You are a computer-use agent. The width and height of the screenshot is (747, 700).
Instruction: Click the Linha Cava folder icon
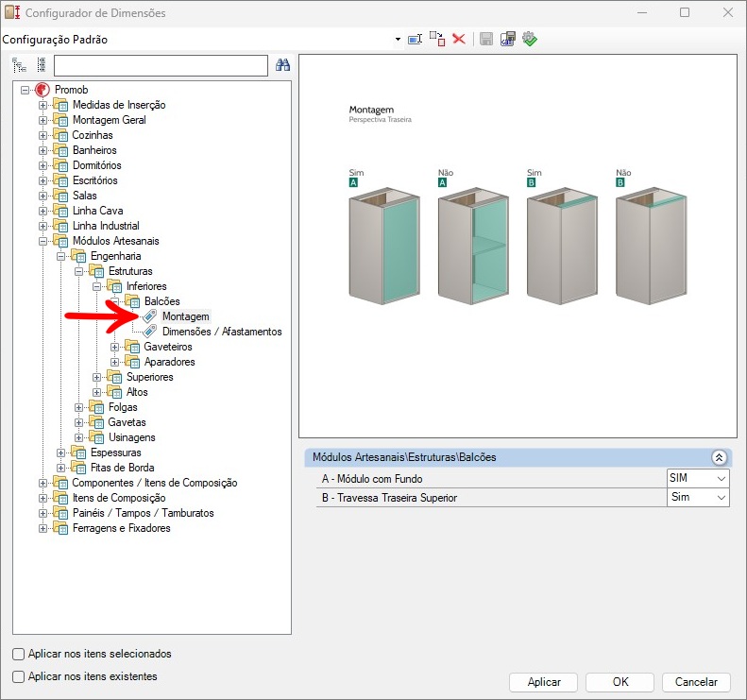[60, 211]
